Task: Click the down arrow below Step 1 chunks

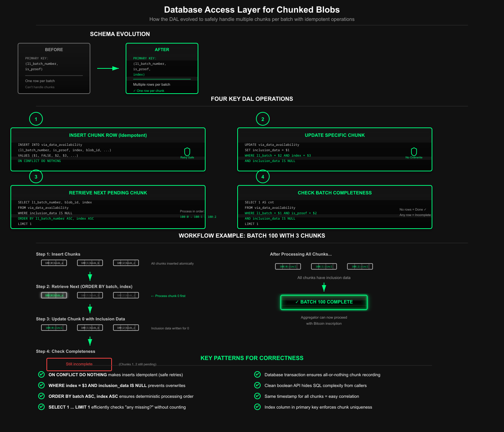Action: tap(90, 276)
